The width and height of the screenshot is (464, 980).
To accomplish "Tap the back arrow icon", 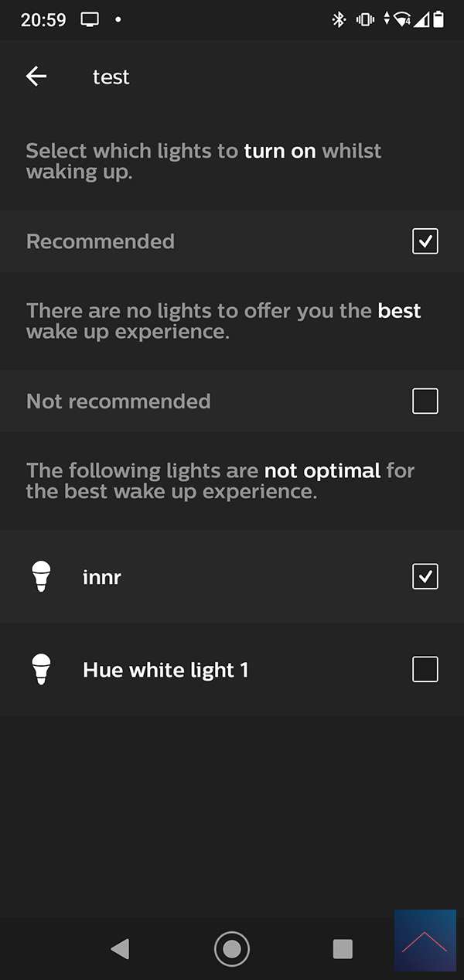I will [36, 76].
